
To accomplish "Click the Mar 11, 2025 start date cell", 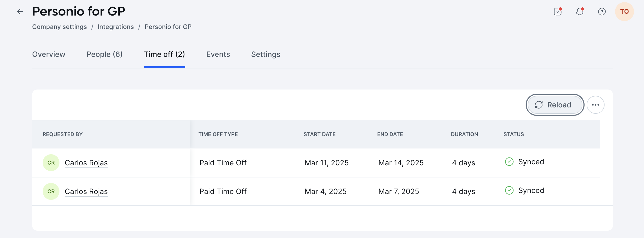I will (x=327, y=163).
